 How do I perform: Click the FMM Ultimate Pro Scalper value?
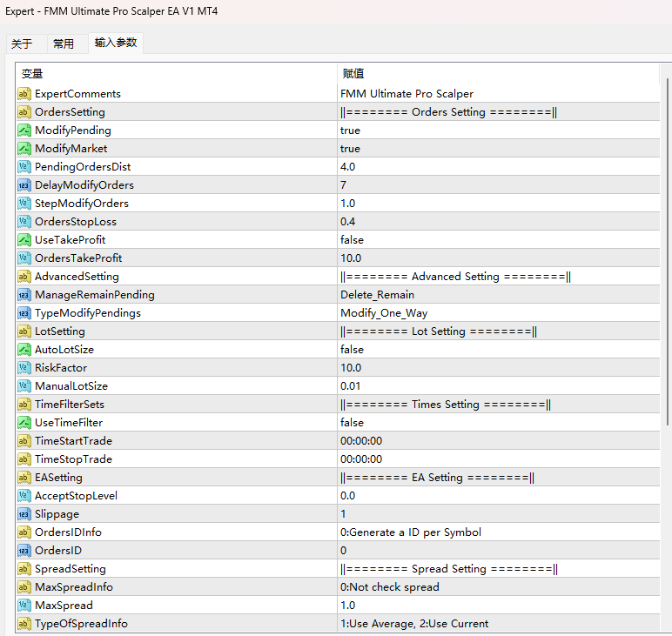[407, 94]
